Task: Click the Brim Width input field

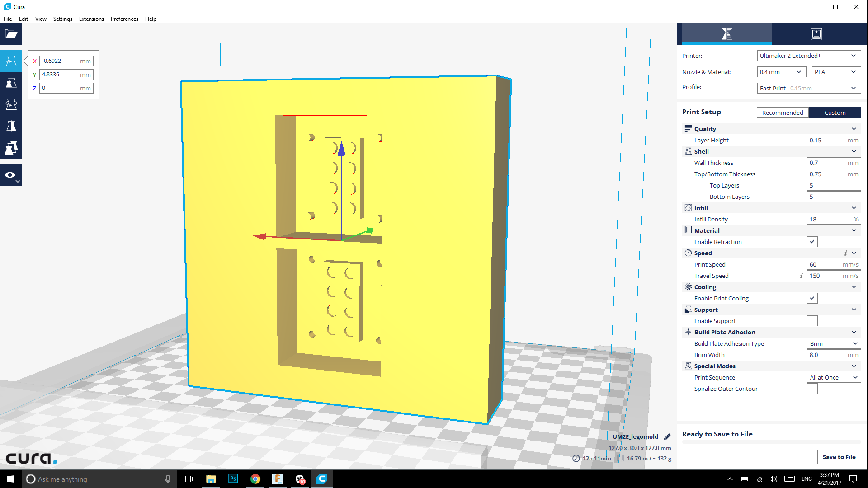Action: tap(834, 355)
